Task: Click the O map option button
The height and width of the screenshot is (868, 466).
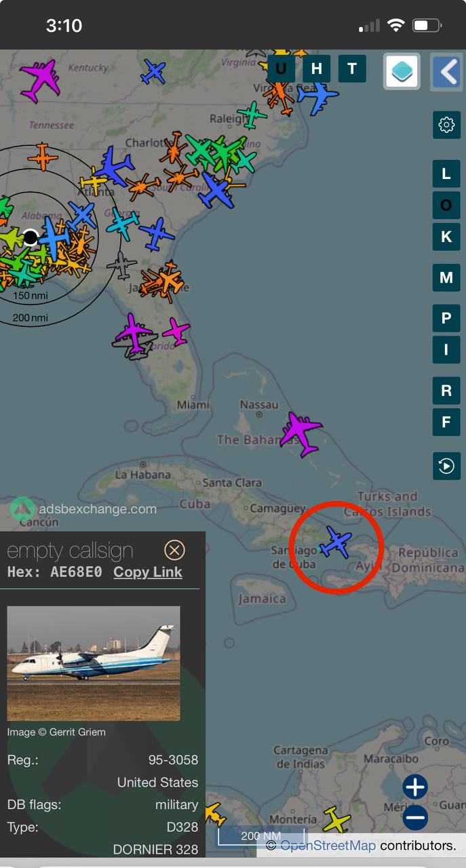Action: click(446, 205)
